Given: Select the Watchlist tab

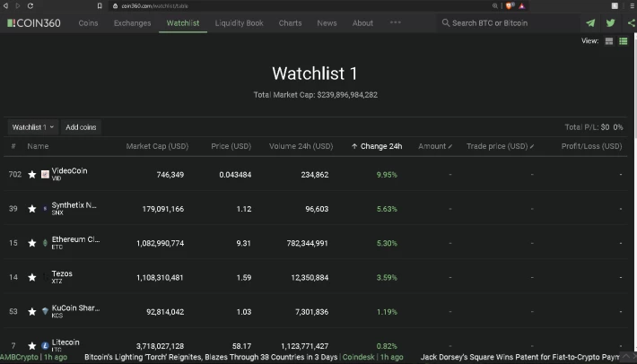Looking at the screenshot, I should (x=183, y=23).
